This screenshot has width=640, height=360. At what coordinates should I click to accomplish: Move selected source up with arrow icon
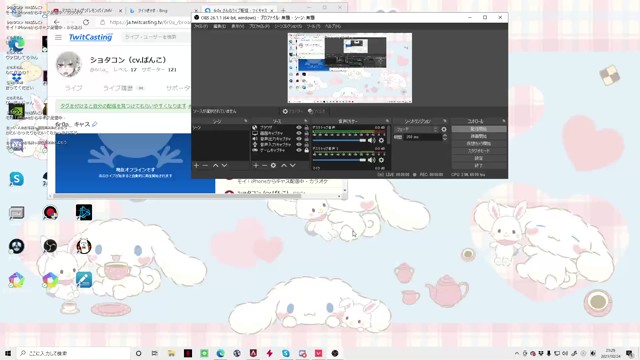click(284, 165)
